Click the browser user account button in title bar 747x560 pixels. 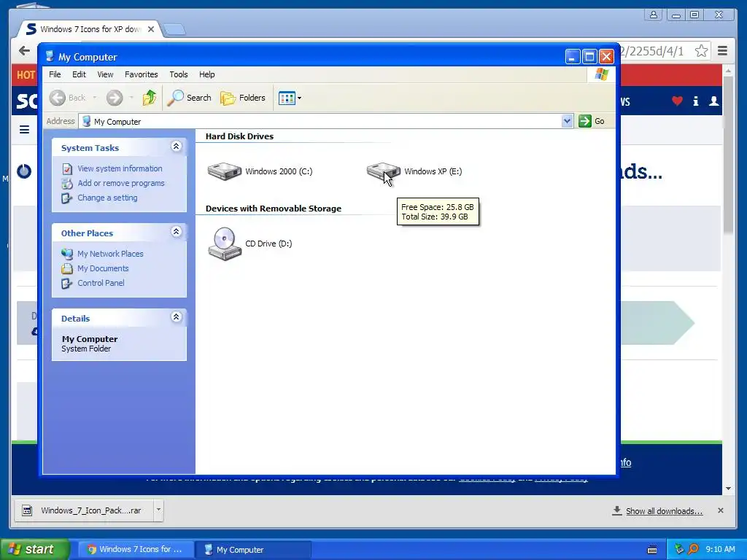point(654,15)
